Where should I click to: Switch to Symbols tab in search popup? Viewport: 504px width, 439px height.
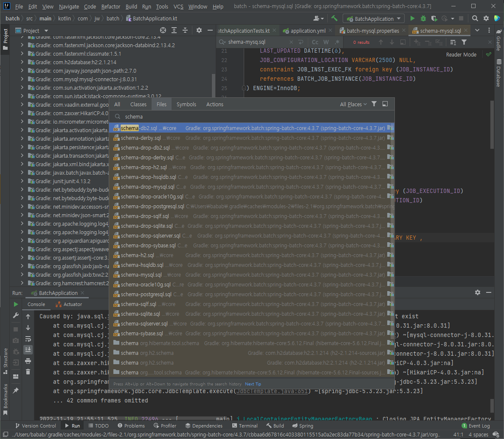[186, 104]
